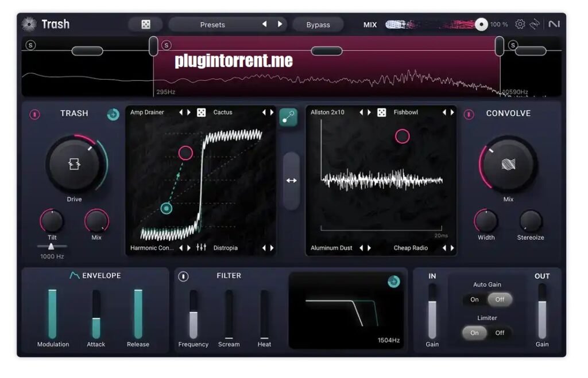The image size is (588, 378).
Task: Click the global randomize dice button
Action: click(x=145, y=25)
